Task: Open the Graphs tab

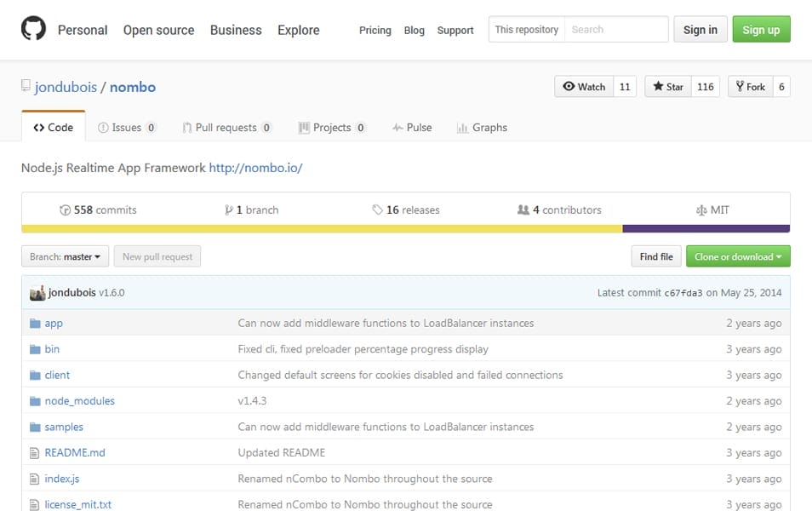Action: click(x=482, y=128)
